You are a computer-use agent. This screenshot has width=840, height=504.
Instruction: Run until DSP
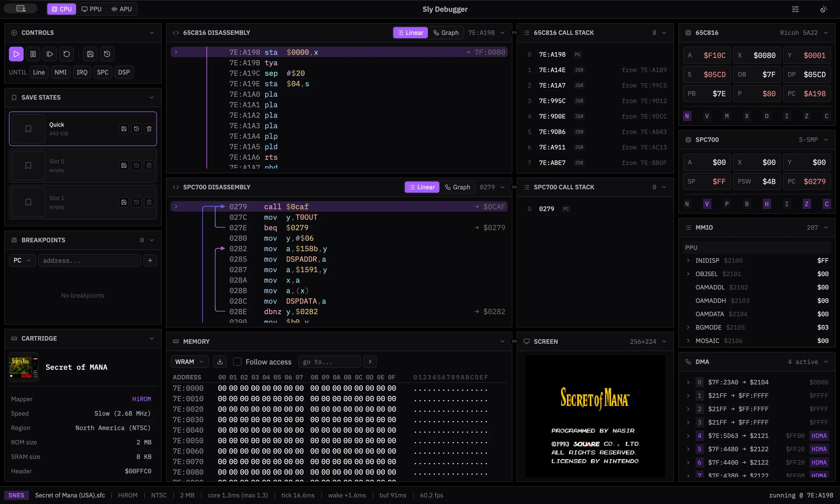point(124,72)
